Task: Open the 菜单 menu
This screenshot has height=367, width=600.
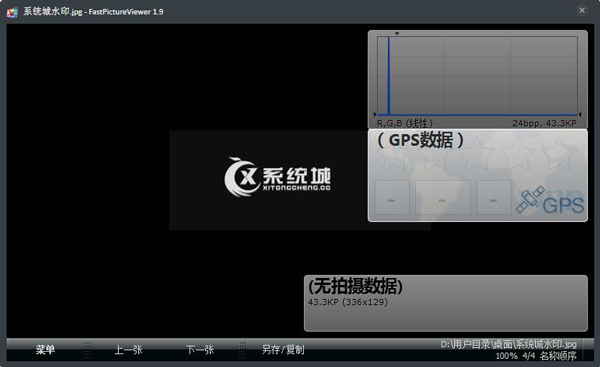Action: coord(45,349)
